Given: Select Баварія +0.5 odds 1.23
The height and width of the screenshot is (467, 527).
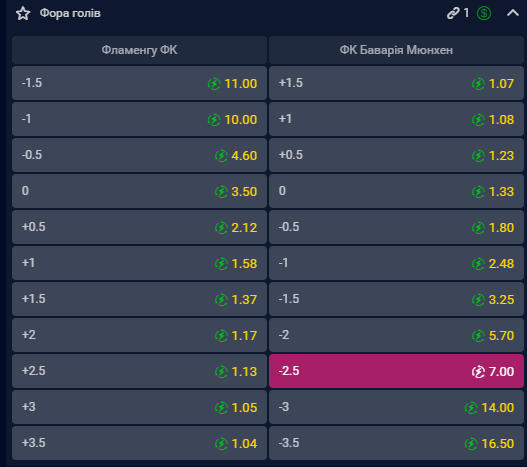Looking at the screenshot, I should [396, 155].
